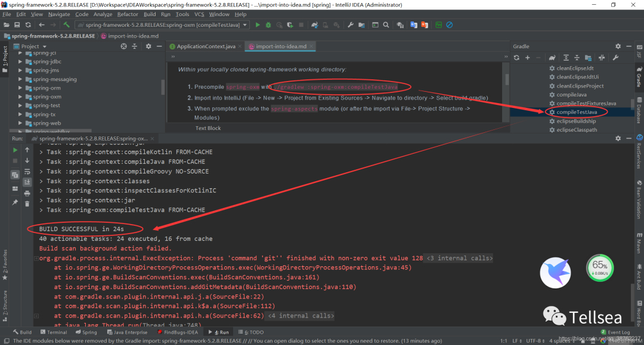Viewport: 644px width, 345px height.
Task: Open Settings via the toolbar wrench icon
Action: [x=351, y=25]
